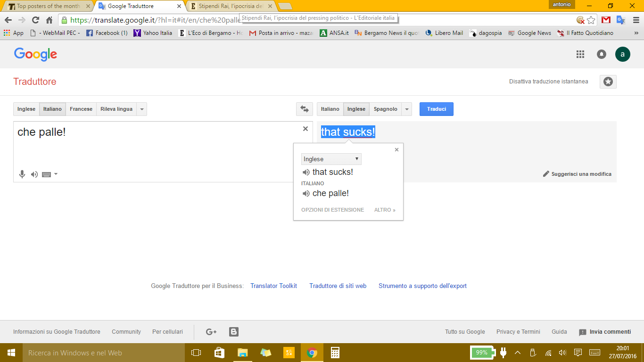Click the blue Traduci button
Image resolution: width=644 pixels, height=362 pixels.
437,109
